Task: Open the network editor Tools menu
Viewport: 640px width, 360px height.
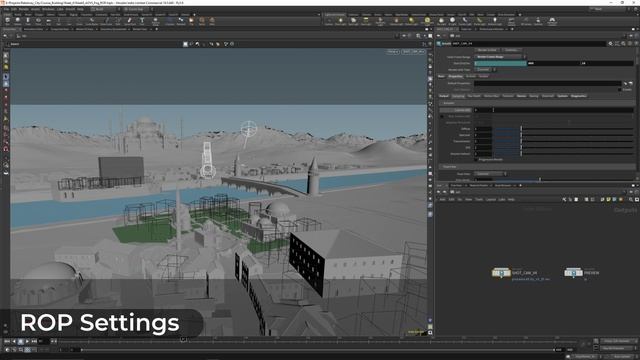Action: (x=479, y=200)
